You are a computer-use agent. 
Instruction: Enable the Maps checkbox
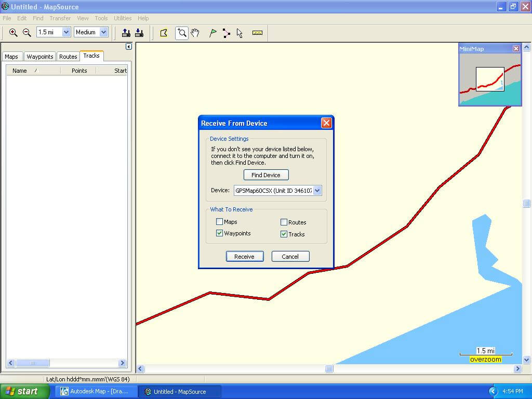coord(220,222)
